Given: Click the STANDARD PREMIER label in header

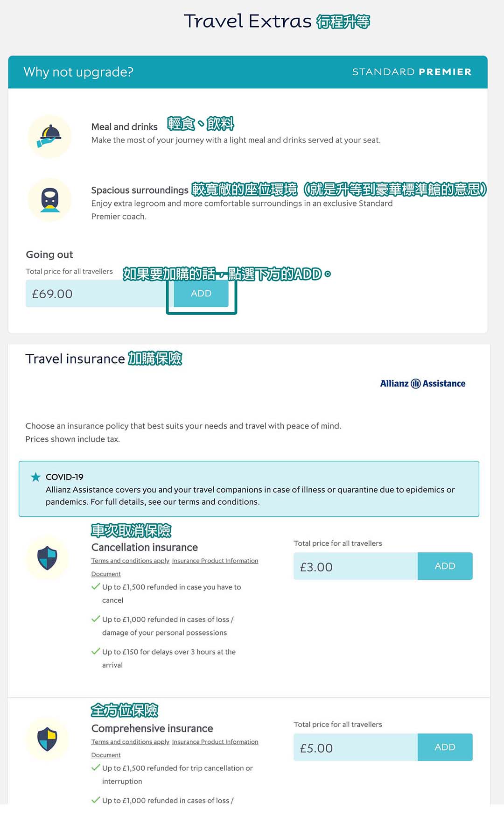Looking at the screenshot, I should coord(412,72).
